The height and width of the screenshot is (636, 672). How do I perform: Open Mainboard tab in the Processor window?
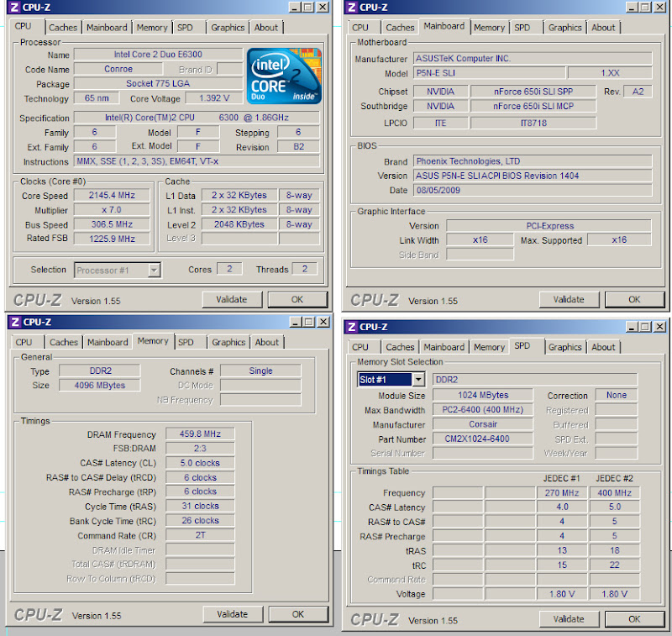107,28
